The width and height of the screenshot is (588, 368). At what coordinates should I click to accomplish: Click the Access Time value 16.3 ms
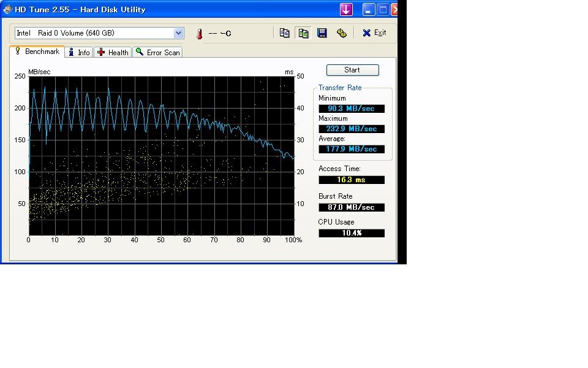click(352, 180)
